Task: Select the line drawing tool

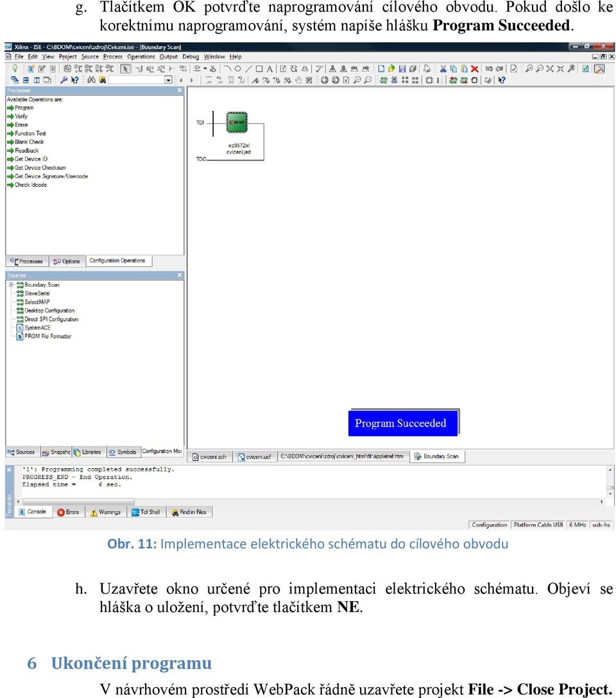Action: (x=248, y=69)
